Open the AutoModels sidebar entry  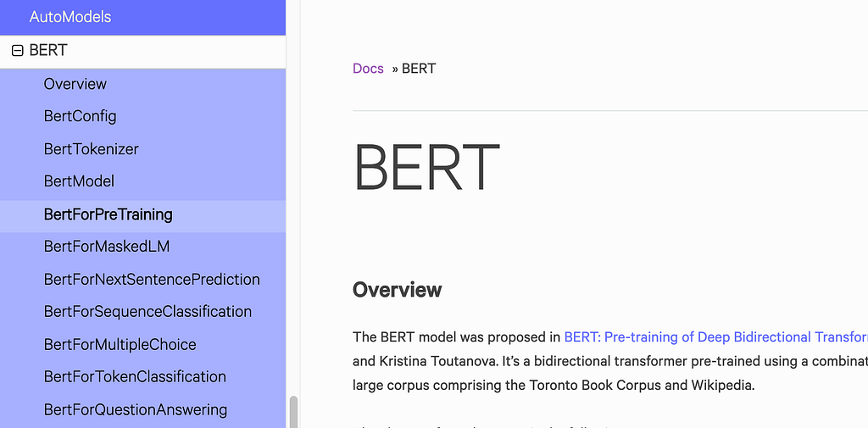70,17
